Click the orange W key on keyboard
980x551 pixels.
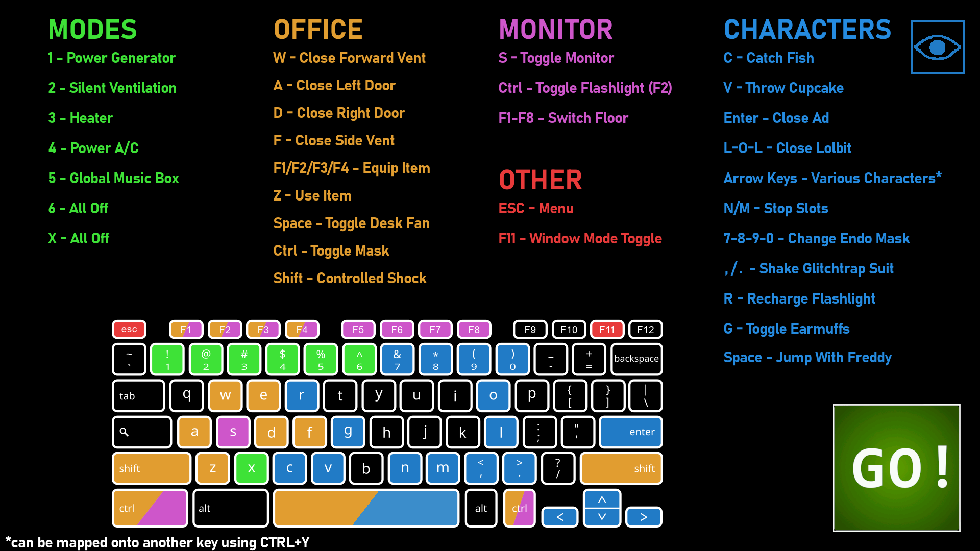coord(227,395)
